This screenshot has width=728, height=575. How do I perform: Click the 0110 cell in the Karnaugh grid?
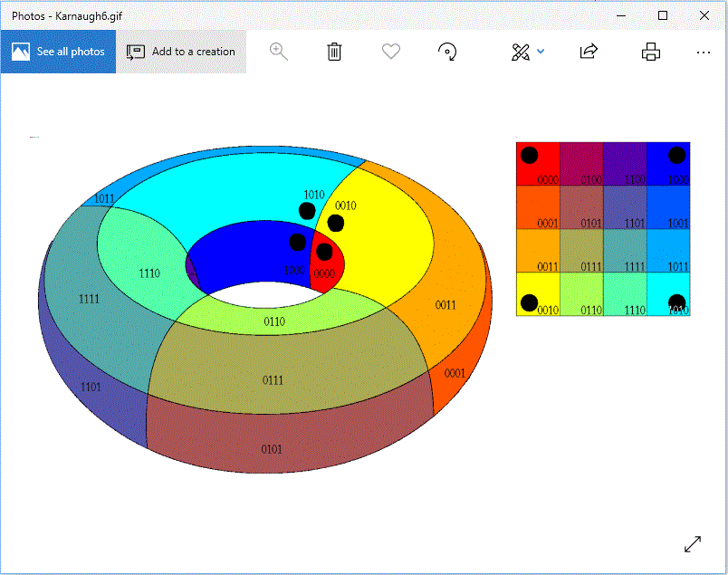(x=581, y=294)
